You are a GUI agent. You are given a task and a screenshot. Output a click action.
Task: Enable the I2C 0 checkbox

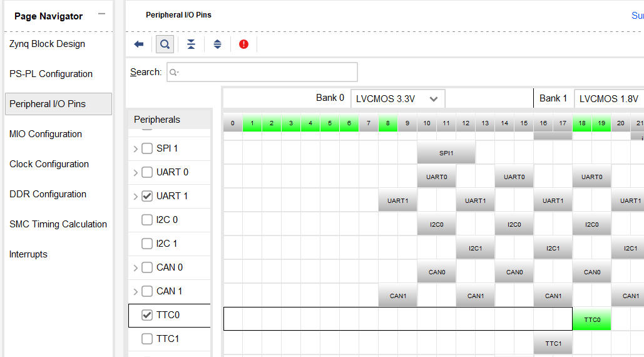pos(147,220)
